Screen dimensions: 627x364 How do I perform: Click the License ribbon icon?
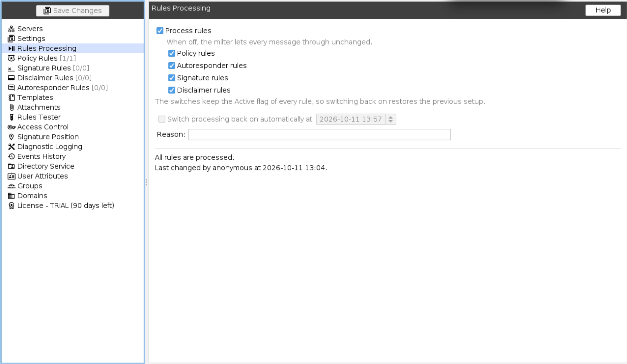pyautogui.click(x=11, y=206)
